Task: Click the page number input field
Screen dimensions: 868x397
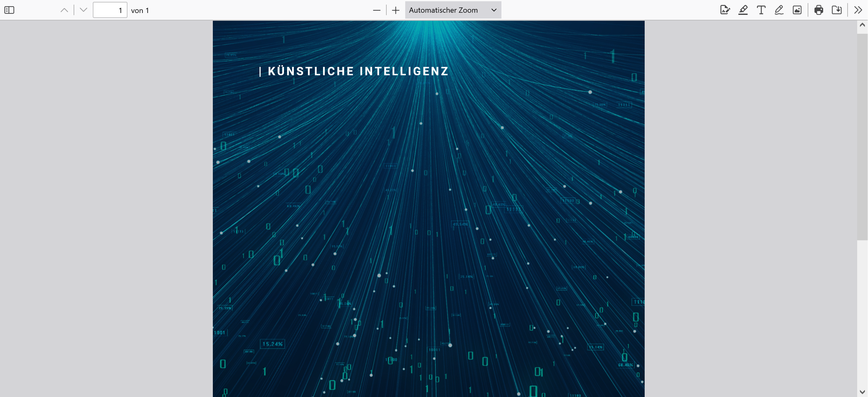Action: [110, 10]
